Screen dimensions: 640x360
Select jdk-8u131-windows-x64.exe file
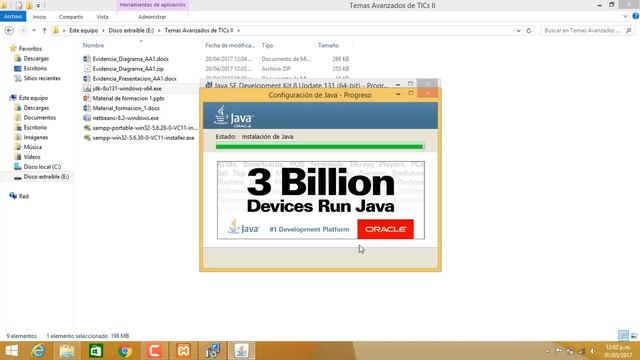tap(127, 88)
